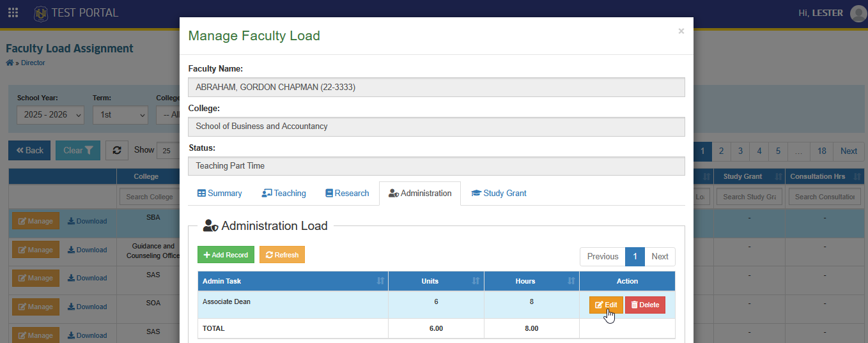Click the 'Associate Dean' cell
This screenshot has width=868, height=343.
click(293, 305)
